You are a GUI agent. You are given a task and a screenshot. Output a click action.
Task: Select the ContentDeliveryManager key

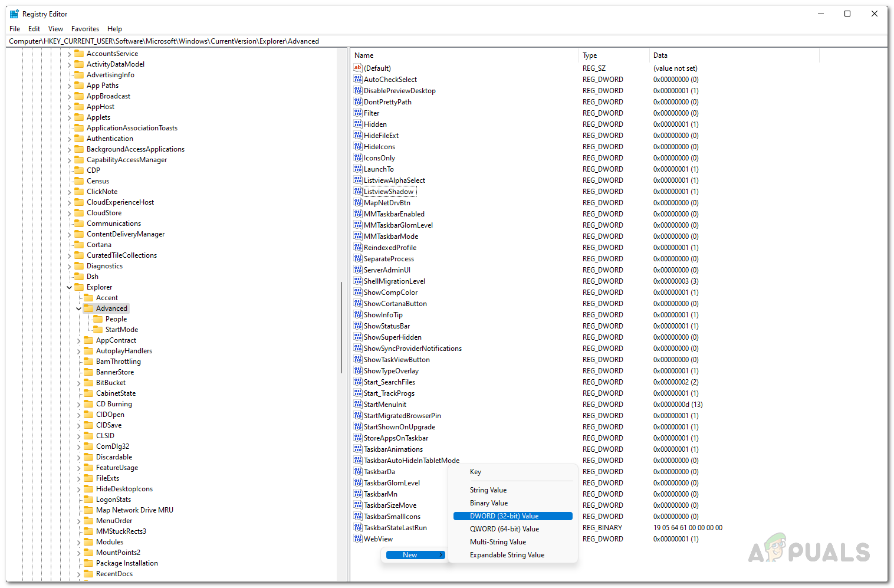[126, 234]
